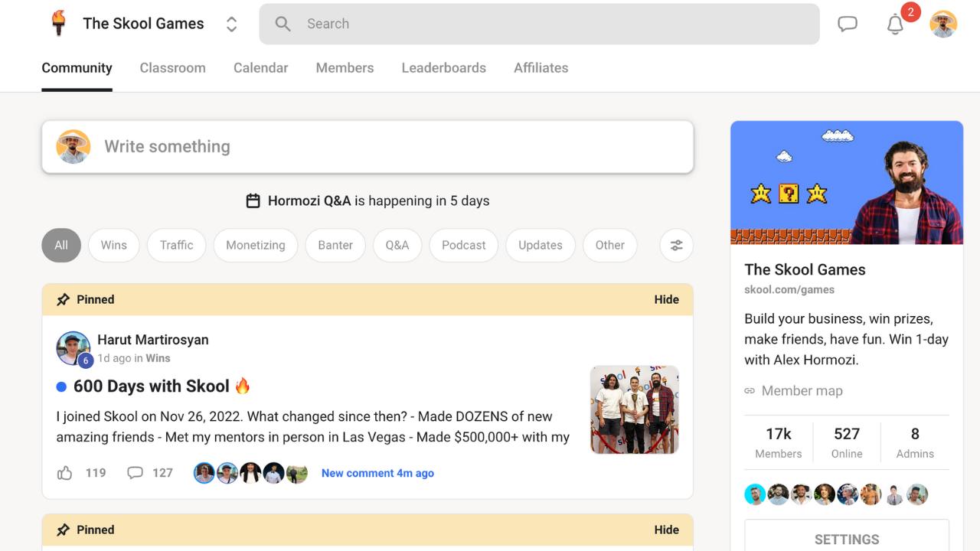Open Harut Martirosyan's profile name

point(153,340)
